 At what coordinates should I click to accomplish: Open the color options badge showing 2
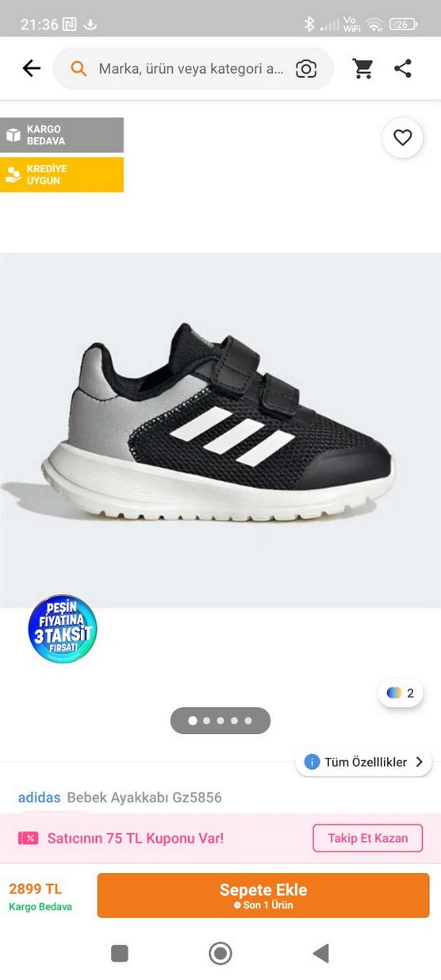401,693
